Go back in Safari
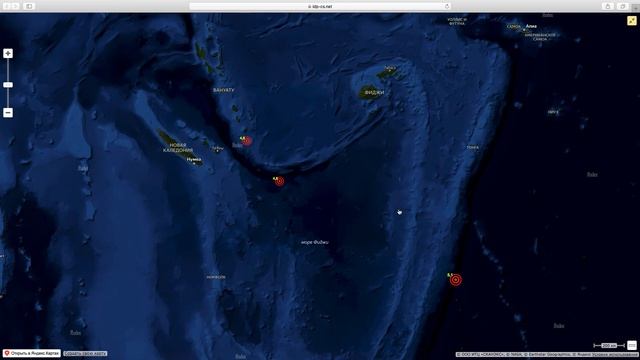Screen dimensions: 640x360 (x=6, y=6)
